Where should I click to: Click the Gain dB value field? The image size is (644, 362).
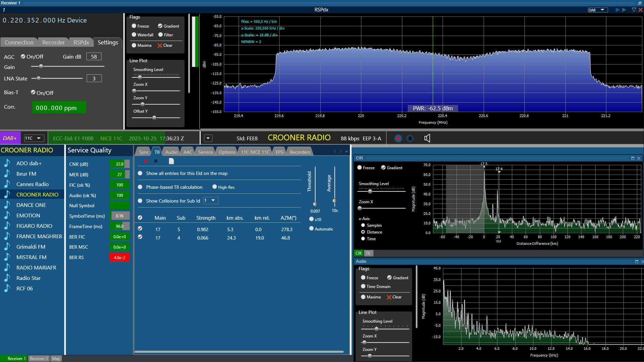(x=94, y=57)
